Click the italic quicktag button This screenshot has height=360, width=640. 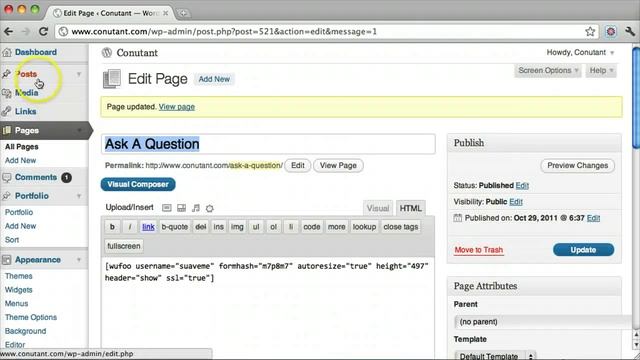point(130,227)
